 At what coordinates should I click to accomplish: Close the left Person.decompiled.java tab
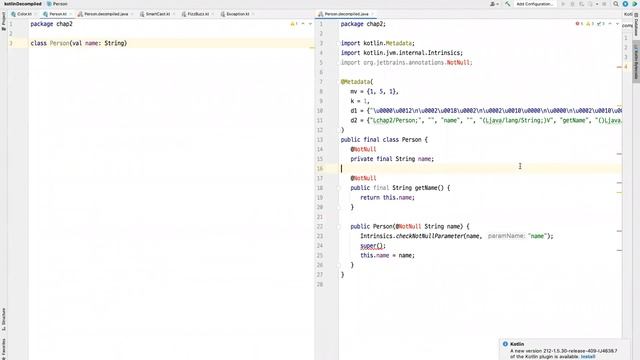132,14
